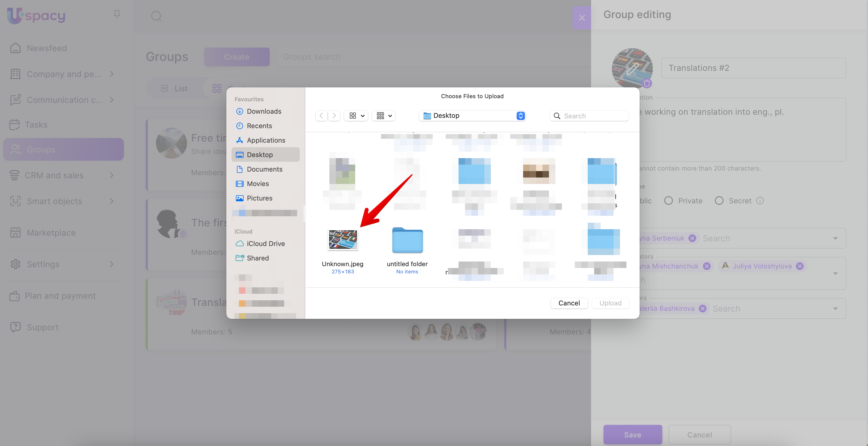Image resolution: width=868 pixels, height=446 pixels.
Task: Select the Unknown.jpeg file thumbnail
Action: point(343,240)
